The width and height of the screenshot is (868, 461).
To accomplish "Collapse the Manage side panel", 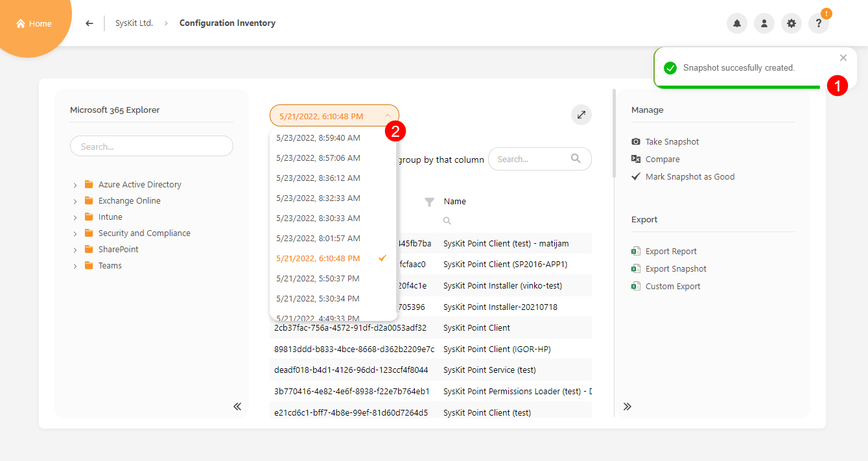I will (628, 407).
